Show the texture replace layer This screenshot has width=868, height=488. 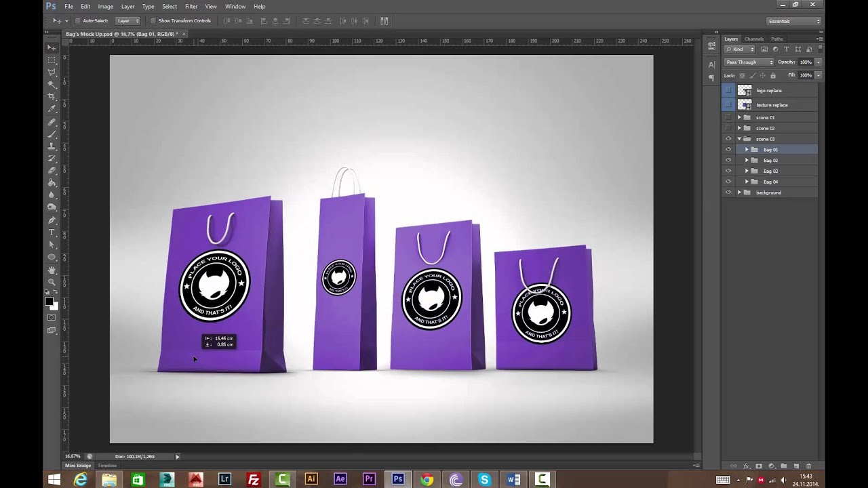728,105
